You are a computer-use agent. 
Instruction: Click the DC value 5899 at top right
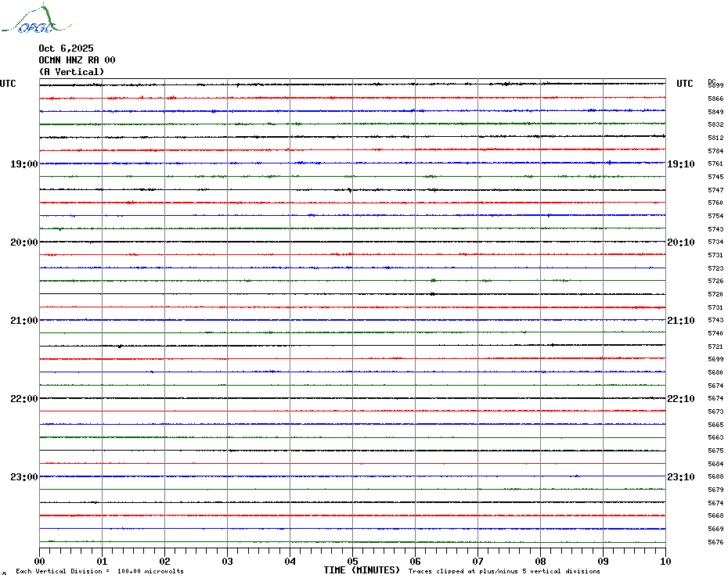tap(715, 85)
